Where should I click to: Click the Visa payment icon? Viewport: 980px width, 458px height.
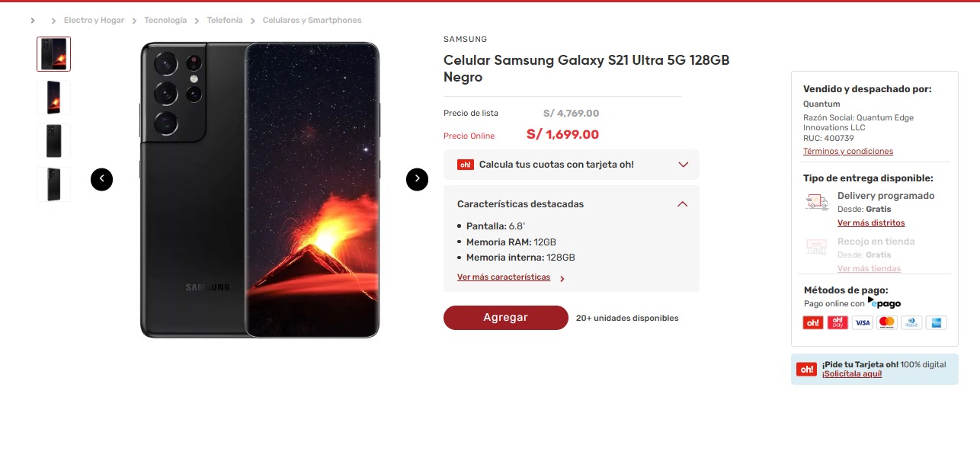tap(862, 322)
